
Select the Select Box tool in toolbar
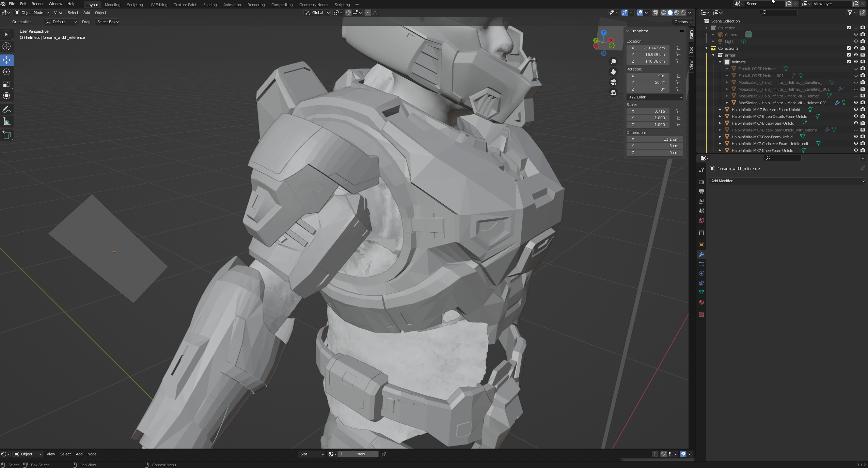(x=6, y=34)
